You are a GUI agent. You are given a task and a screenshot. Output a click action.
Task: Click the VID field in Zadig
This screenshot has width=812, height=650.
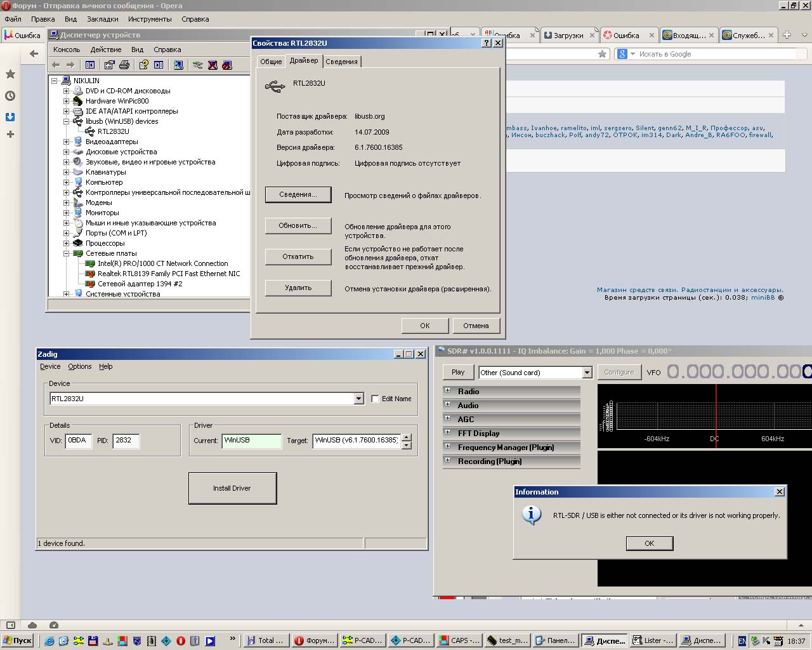coord(78,441)
